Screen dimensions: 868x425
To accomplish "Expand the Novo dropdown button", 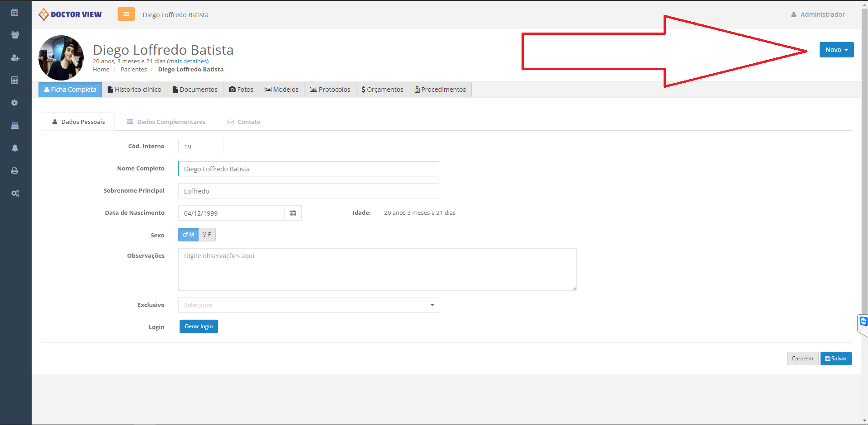I will 836,50.
